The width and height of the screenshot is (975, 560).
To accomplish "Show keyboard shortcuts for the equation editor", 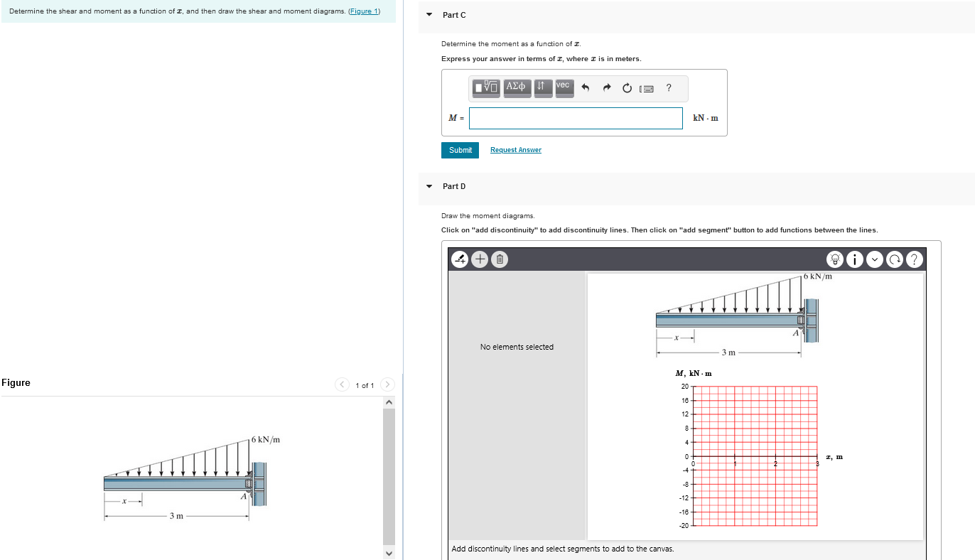I will tap(647, 89).
